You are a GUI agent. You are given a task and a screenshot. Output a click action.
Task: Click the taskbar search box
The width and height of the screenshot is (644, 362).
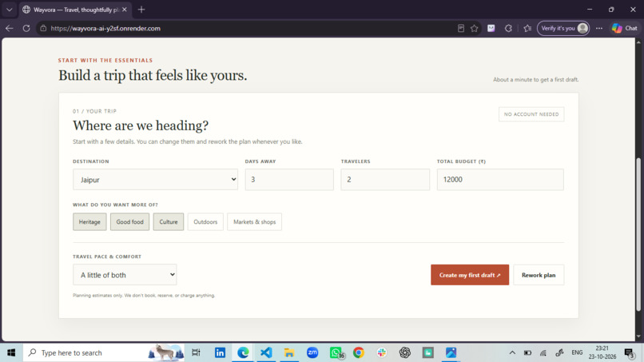point(104,352)
